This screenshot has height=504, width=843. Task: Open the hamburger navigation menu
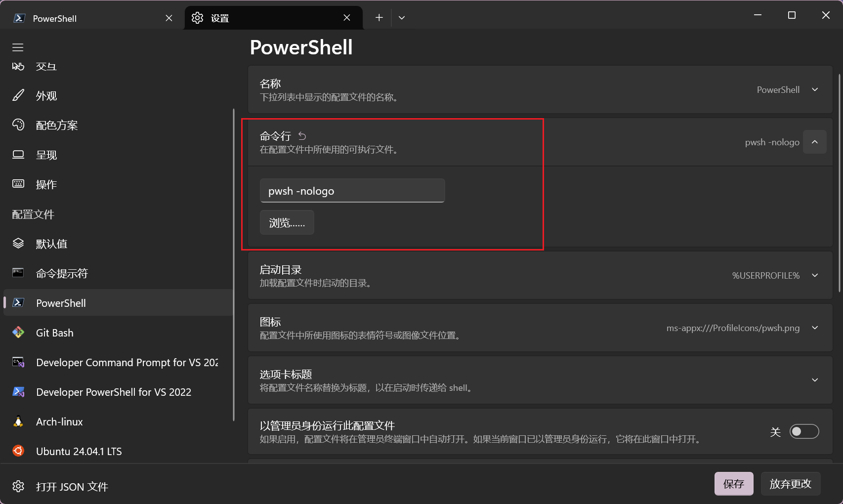pyautogui.click(x=18, y=47)
